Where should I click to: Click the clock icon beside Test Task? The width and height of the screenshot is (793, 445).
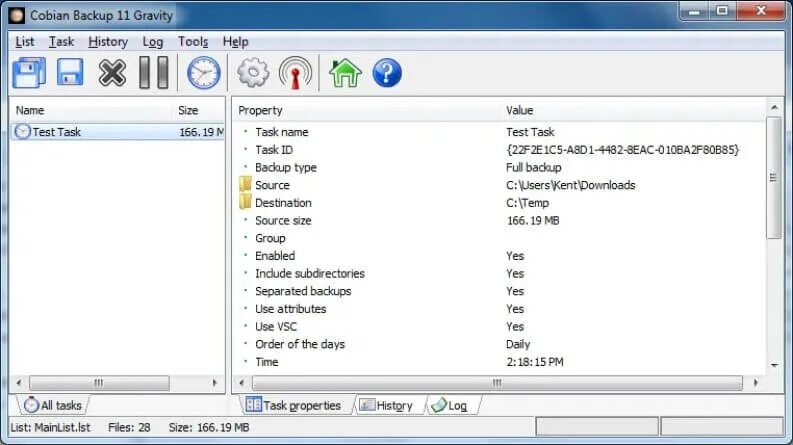click(22, 131)
